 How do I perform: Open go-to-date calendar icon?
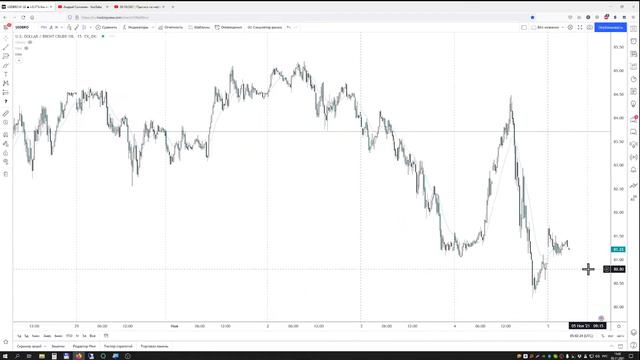(106, 336)
